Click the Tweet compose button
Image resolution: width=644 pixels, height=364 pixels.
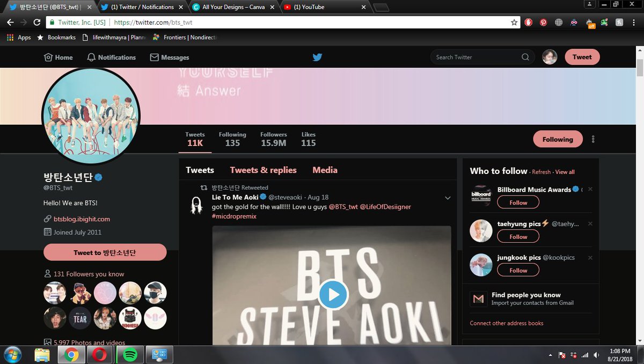(582, 57)
